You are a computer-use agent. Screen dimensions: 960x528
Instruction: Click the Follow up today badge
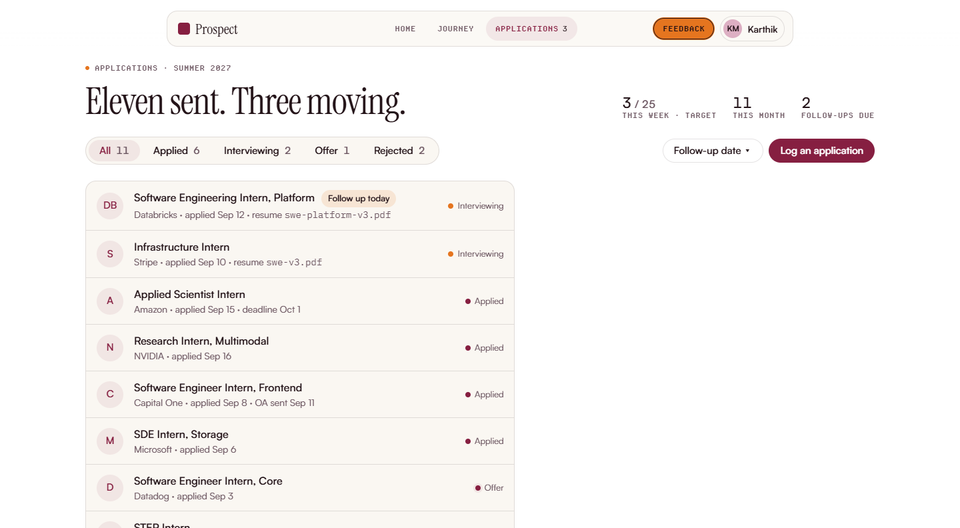[x=359, y=198]
